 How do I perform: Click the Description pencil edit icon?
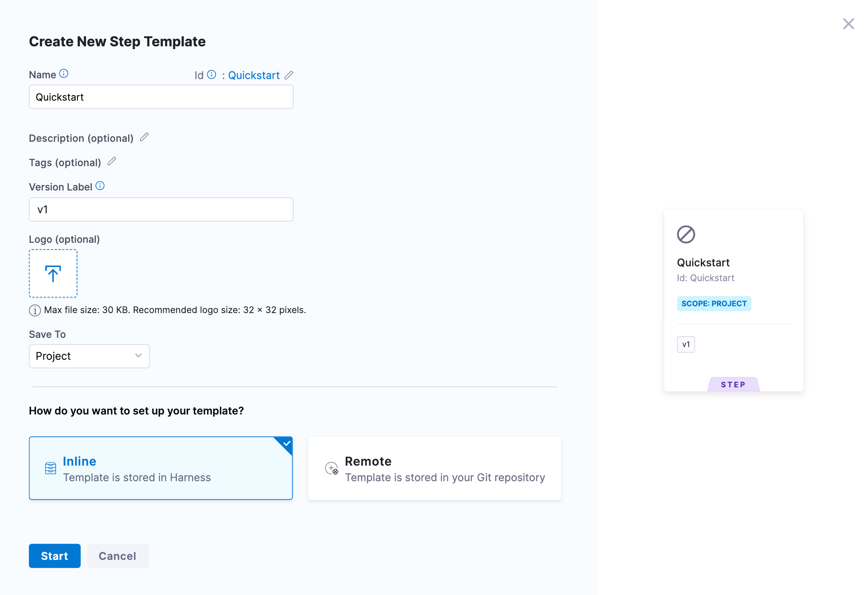[144, 137]
